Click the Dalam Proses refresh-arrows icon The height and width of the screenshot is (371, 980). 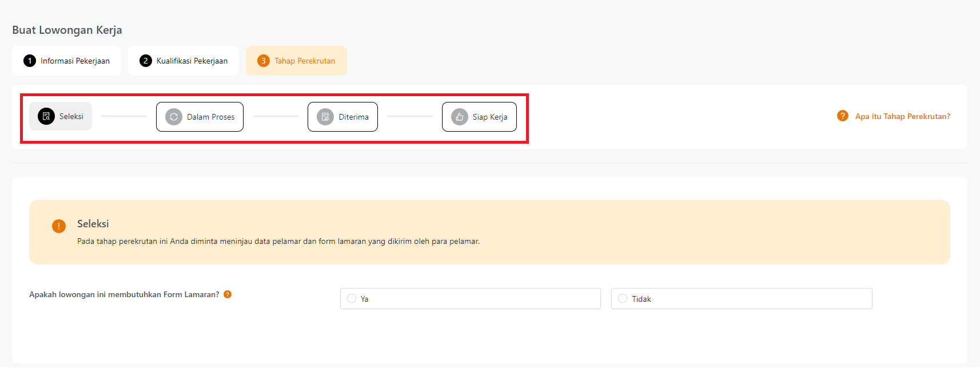pos(174,117)
